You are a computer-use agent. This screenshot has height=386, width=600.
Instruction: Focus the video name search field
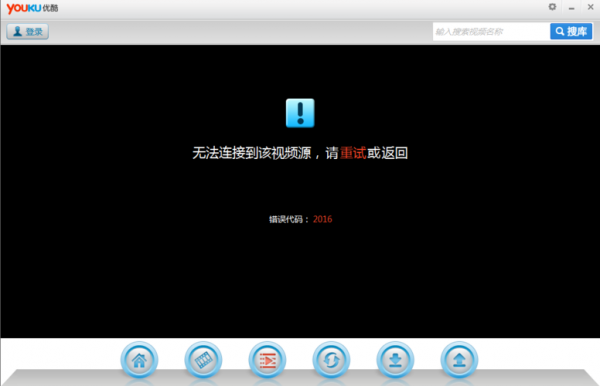coord(491,31)
